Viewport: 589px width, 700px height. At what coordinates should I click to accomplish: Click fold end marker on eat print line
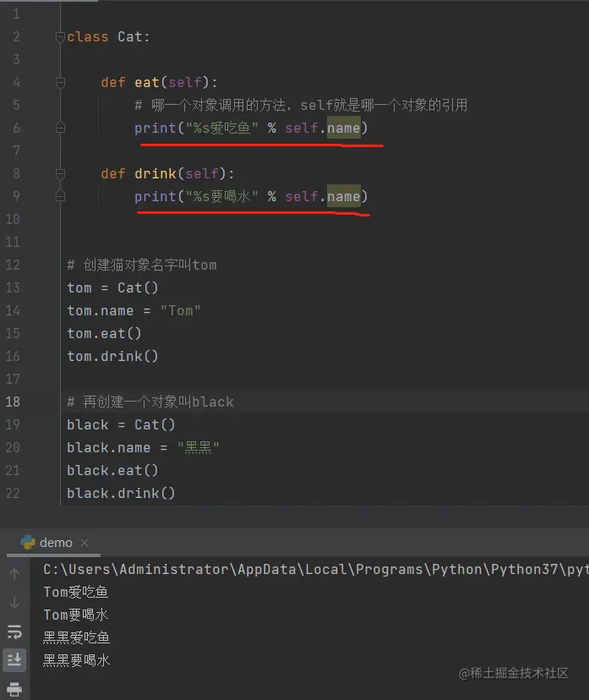pyautogui.click(x=60, y=129)
